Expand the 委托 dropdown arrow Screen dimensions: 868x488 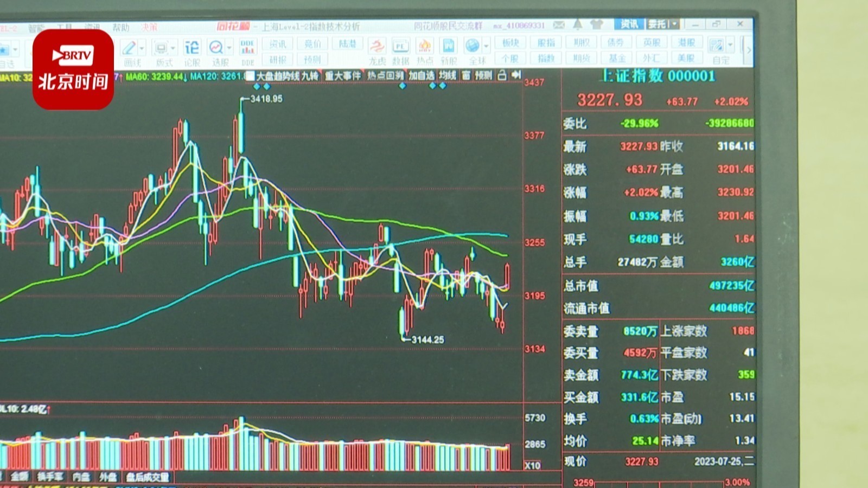[674, 24]
